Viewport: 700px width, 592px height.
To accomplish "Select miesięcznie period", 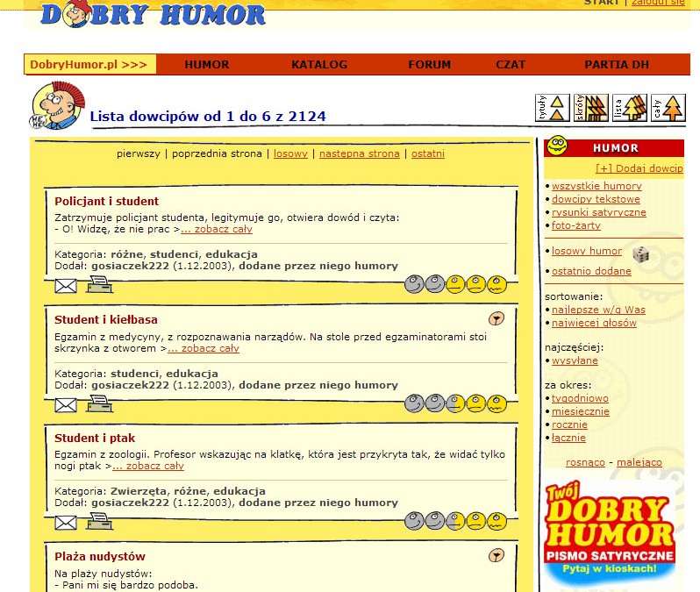I will (581, 411).
